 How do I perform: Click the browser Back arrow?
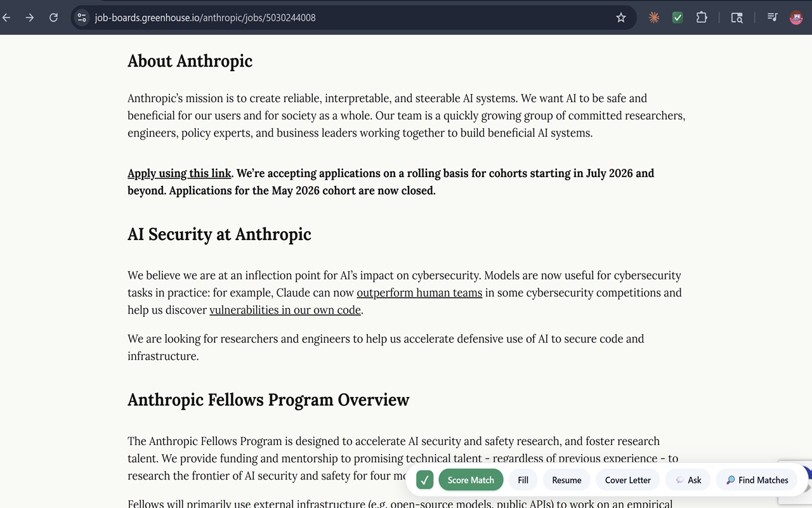coord(6,18)
